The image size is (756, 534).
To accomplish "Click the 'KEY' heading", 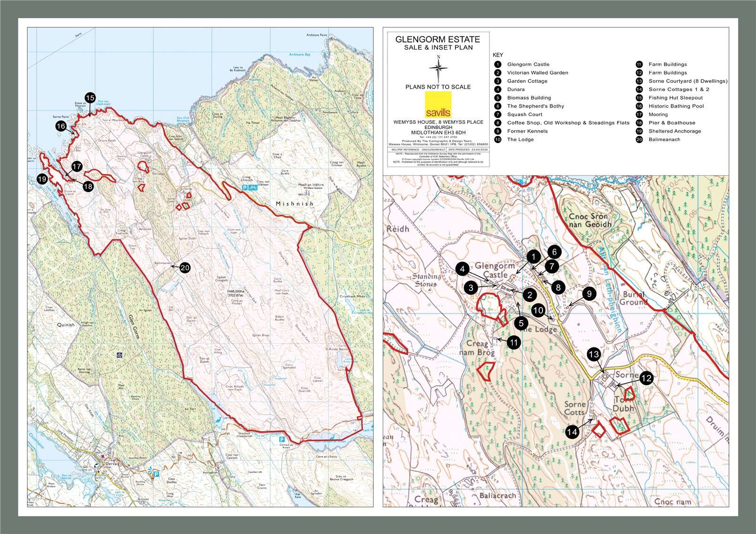I will pos(498,55).
